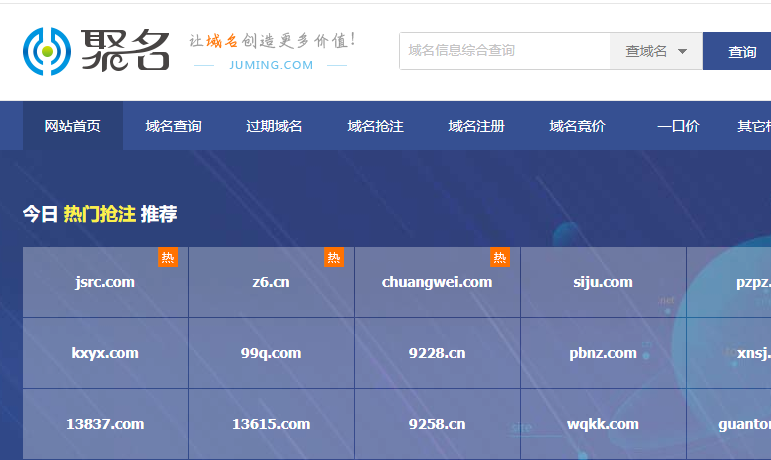Click the hot badge on z6.cn

(x=333, y=258)
